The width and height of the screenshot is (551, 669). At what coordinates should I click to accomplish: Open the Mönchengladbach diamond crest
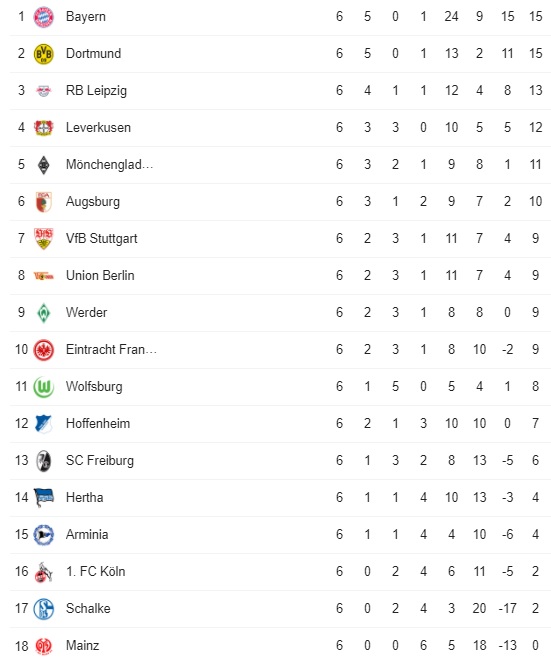pos(44,165)
